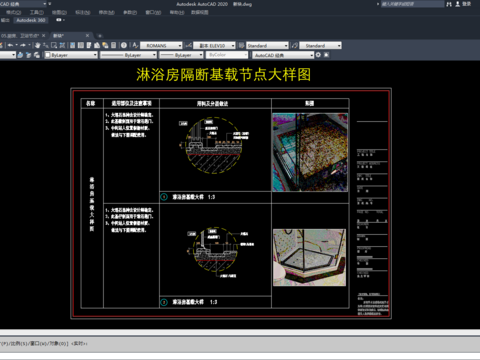The image size is (480, 360).
Task: Open the Window menu in menu bar
Action: 153,12
